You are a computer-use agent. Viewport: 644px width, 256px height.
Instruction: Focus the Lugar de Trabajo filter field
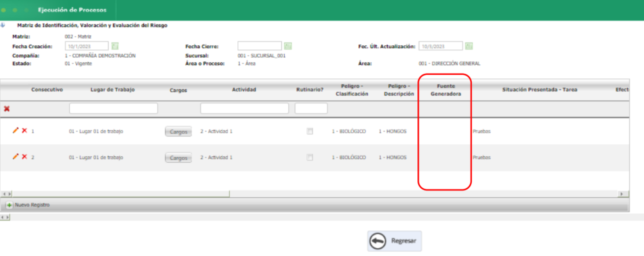[113, 108]
